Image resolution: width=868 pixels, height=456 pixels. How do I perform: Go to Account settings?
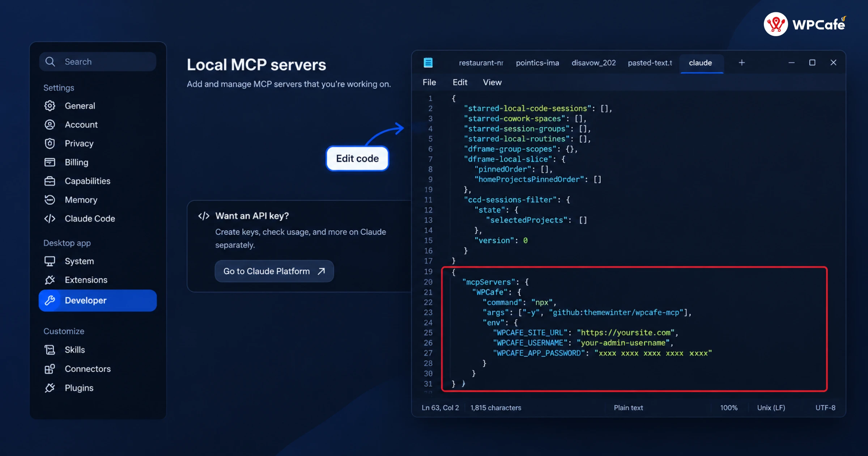point(81,124)
